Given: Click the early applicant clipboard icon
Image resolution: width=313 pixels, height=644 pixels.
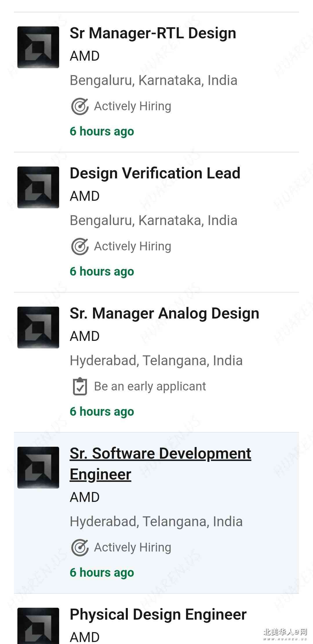Looking at the screenshot, I should coord(80,386).
